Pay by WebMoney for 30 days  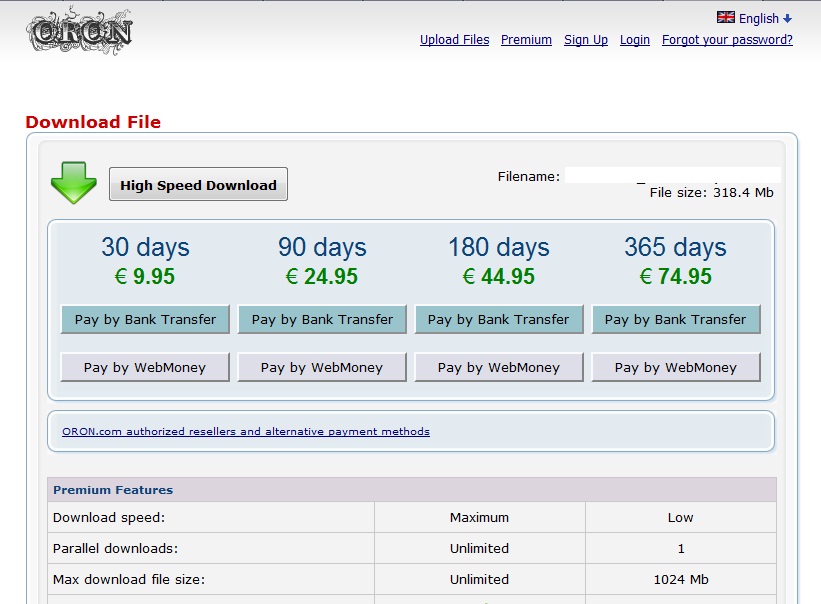click(x=145, y=367)
